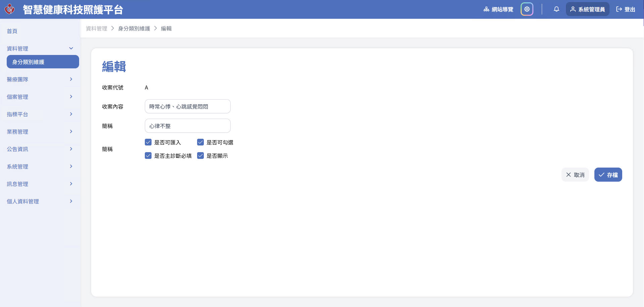Click the X icon on 取消 button
This screenshot has height=307, width=644.
click(568, 175)
